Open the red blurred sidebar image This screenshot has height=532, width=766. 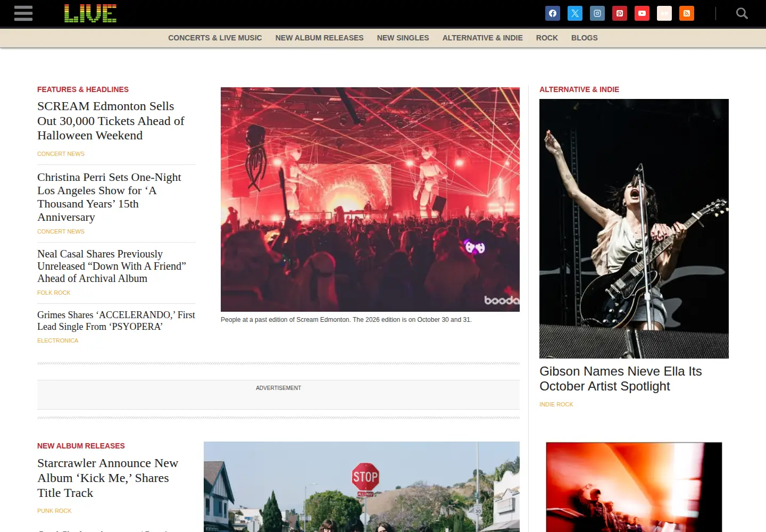634,487
